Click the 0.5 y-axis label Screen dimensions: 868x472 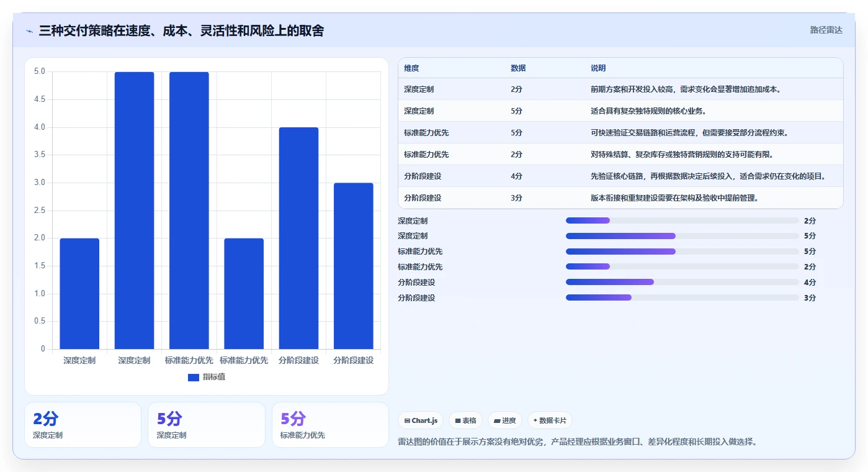pos(40,321)
